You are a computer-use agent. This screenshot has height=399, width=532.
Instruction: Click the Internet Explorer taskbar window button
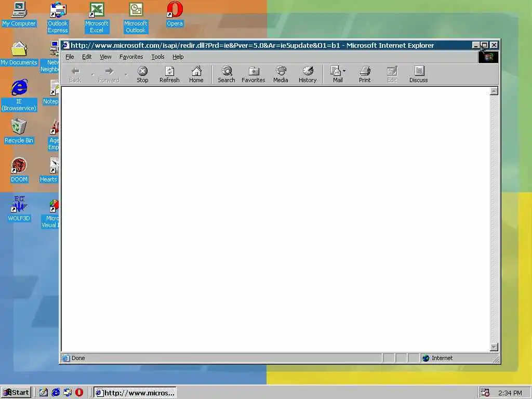tap(135, 393)
